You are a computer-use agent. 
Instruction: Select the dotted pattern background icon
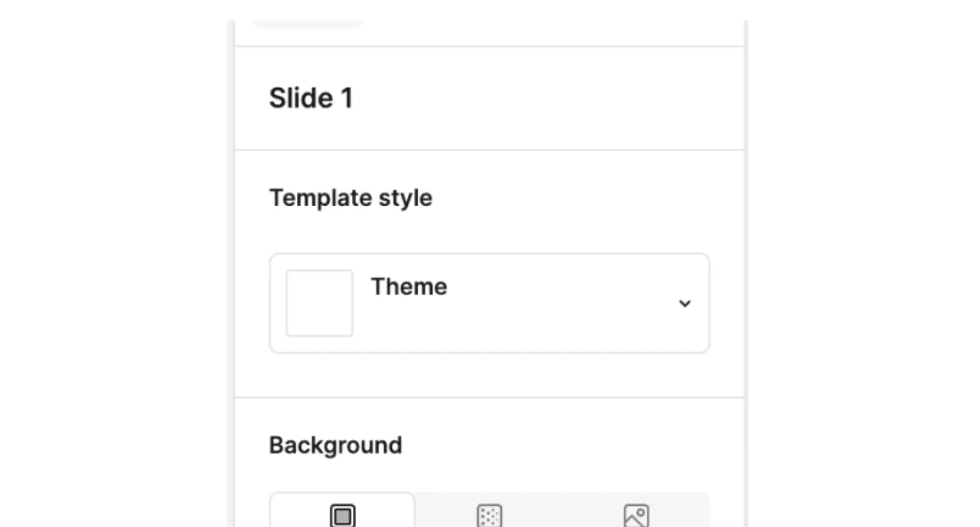tap(489, 516)
